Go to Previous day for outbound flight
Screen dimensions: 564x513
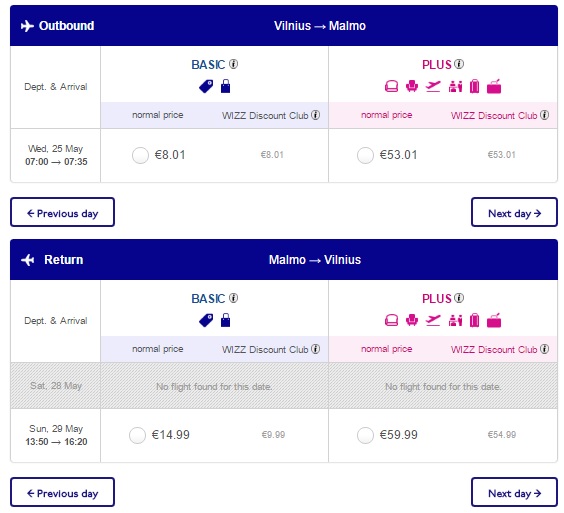pyautogui.click(x=63, y=212)
